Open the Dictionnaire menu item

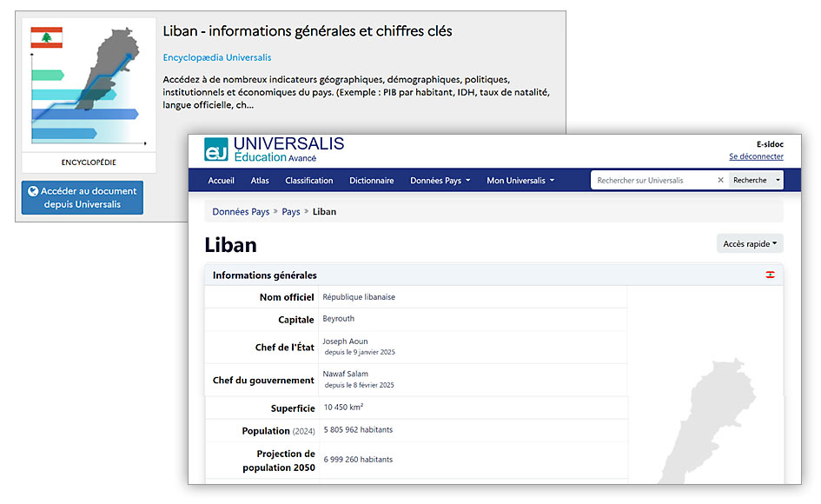(x=372, y=181)
